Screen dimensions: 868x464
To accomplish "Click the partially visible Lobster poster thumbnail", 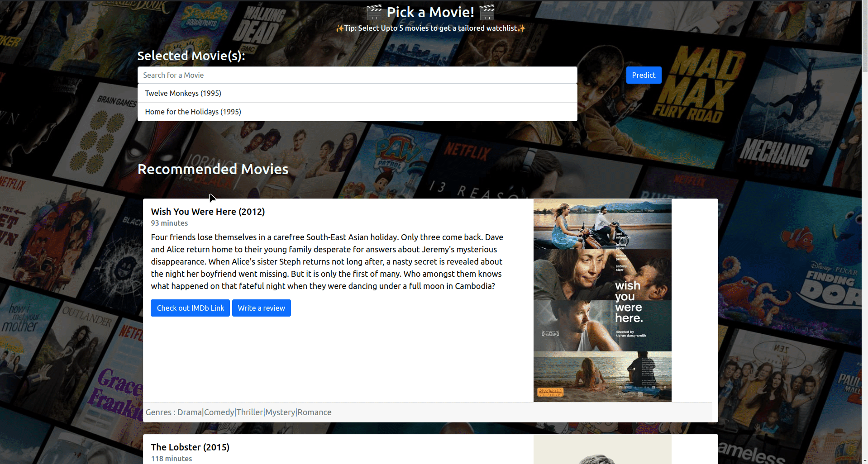I will coord(602,450).
